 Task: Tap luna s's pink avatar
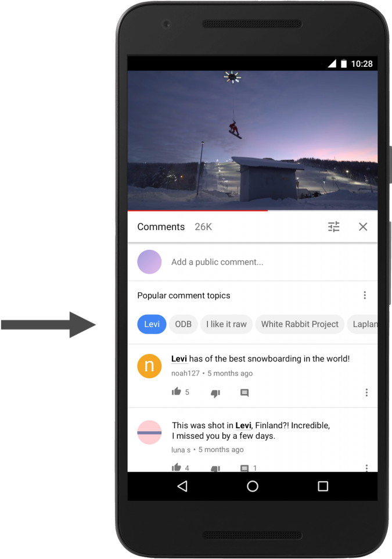pos(149,432)
